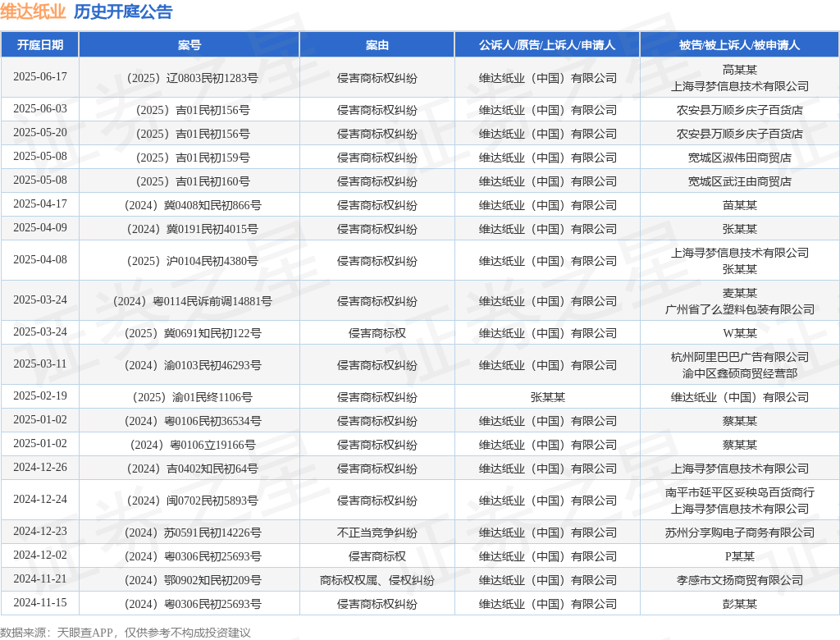Click the cause 商标权权属、侵权纠纷
Screen dimensions: 840x640
pyautogui.click(x=377, y=580)
